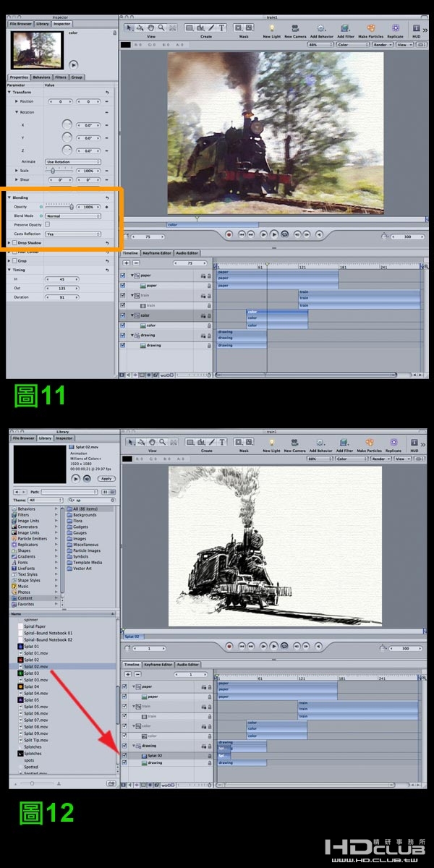Disable the Splat 02 layer checkbox in timeline

(x=124, y=754)
